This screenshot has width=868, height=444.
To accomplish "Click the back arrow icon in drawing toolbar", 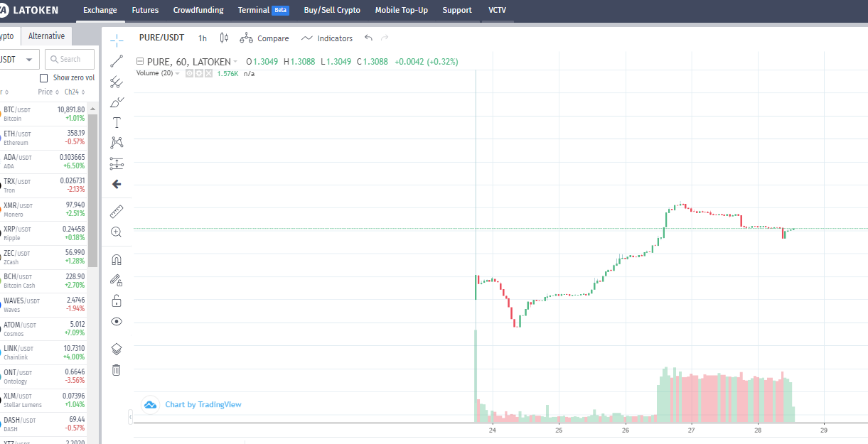I will tap(117, 184).
